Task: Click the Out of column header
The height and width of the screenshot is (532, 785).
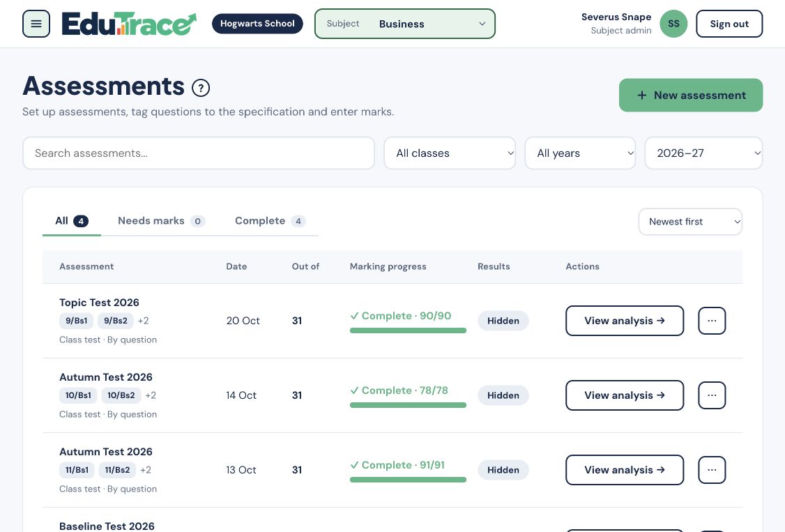Action: (305, 266)
